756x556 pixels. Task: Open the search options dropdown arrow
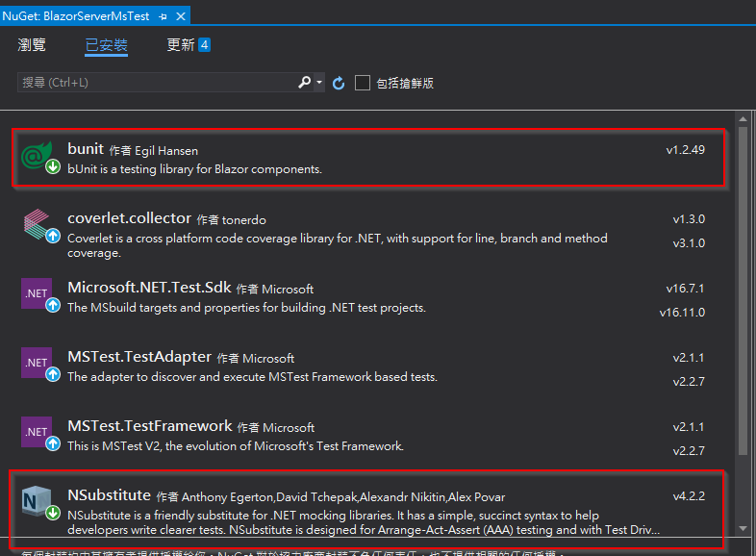click(319, 83)
